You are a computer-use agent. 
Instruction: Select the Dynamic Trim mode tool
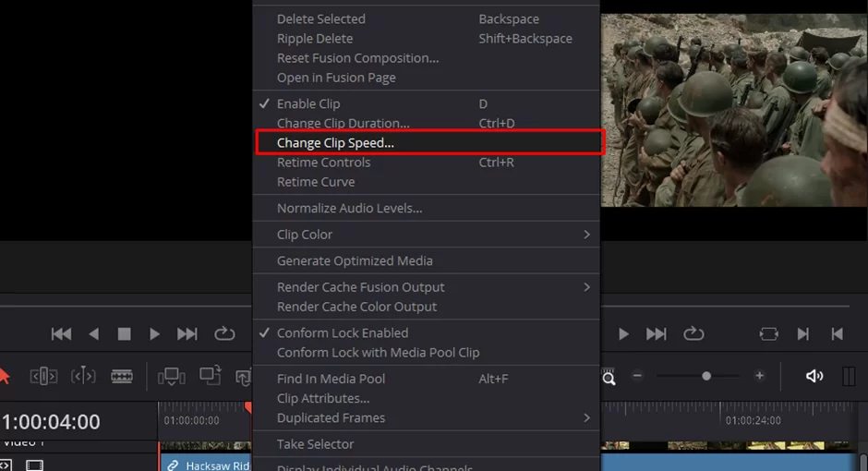(x=83, y=377)
